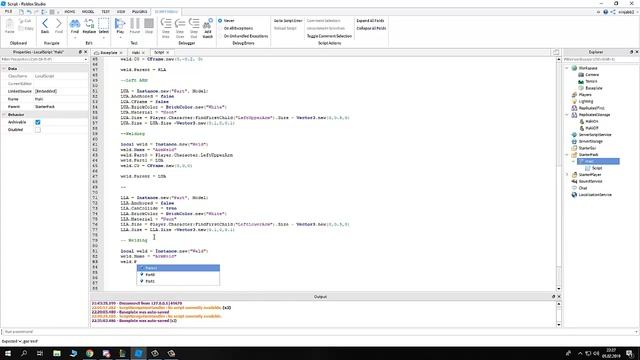The height and width of the screenshot is (360, 640).
Task: Collapse the StarterPack tree node
Action: pos(567,155)
